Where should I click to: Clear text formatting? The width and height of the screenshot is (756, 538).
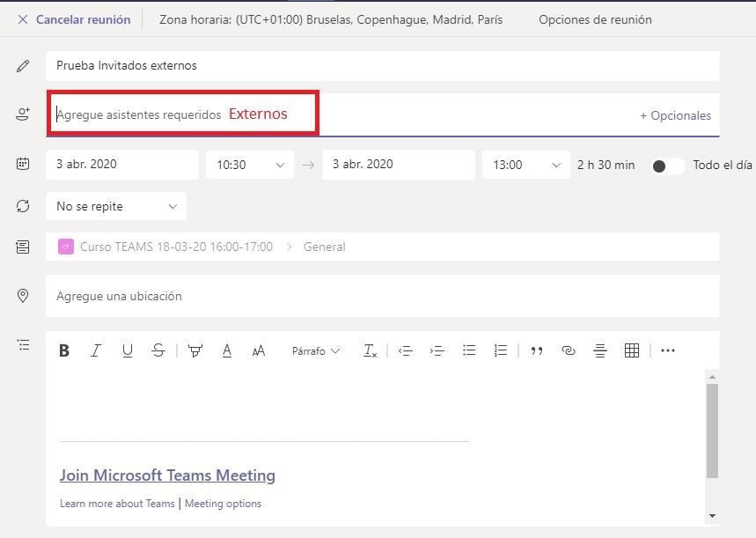pyautogui.click(x=370, y=350)
